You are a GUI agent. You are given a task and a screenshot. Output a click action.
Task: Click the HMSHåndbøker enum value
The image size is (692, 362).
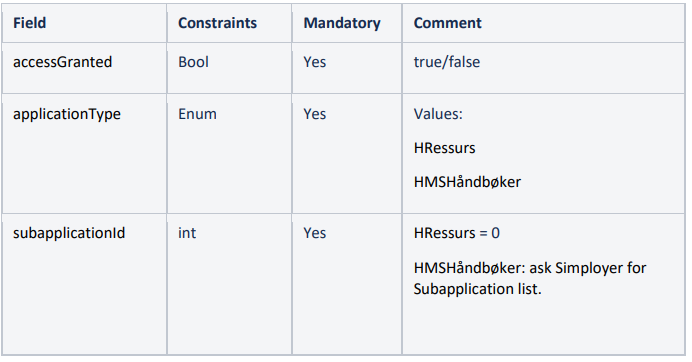tap(467, 182)
